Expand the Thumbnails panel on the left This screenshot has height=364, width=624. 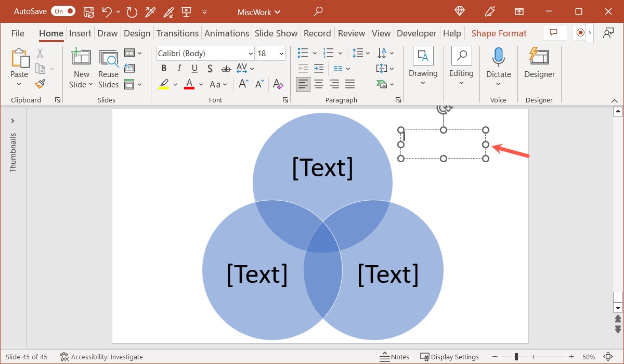click(x=12, y=120)
